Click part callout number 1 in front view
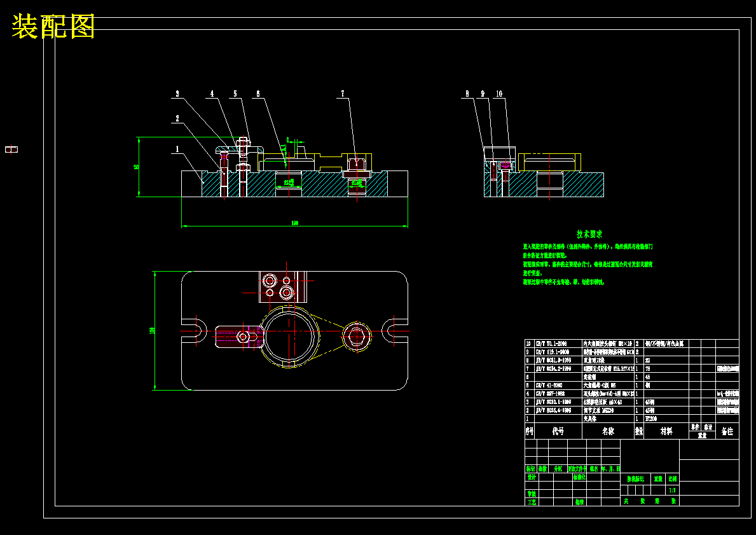756x535 pixels. pos(177,149)
